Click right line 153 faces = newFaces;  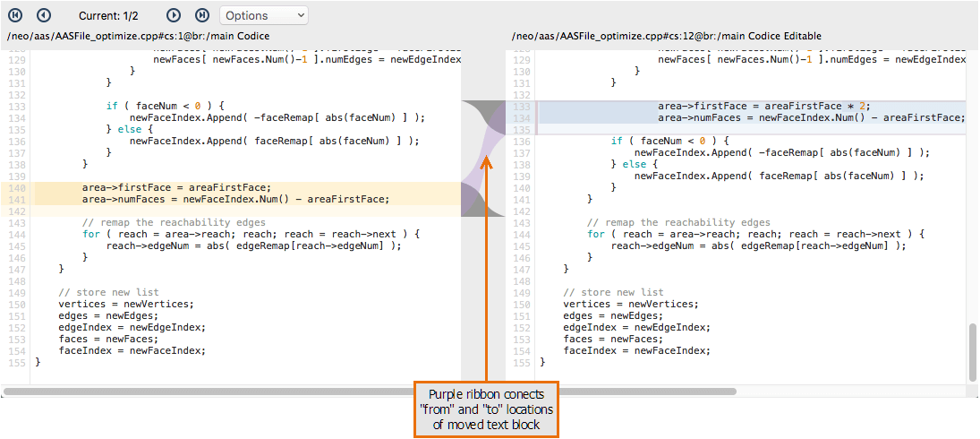(614, 340)
